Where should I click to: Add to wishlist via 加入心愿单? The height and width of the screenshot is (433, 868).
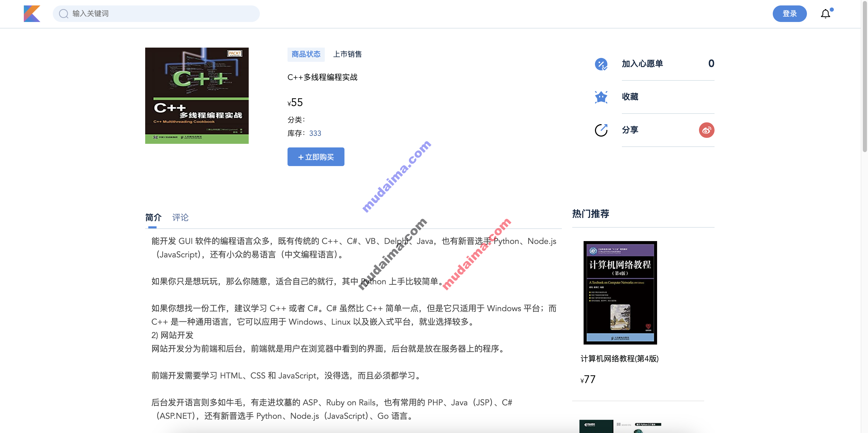(x=642, y=64)
